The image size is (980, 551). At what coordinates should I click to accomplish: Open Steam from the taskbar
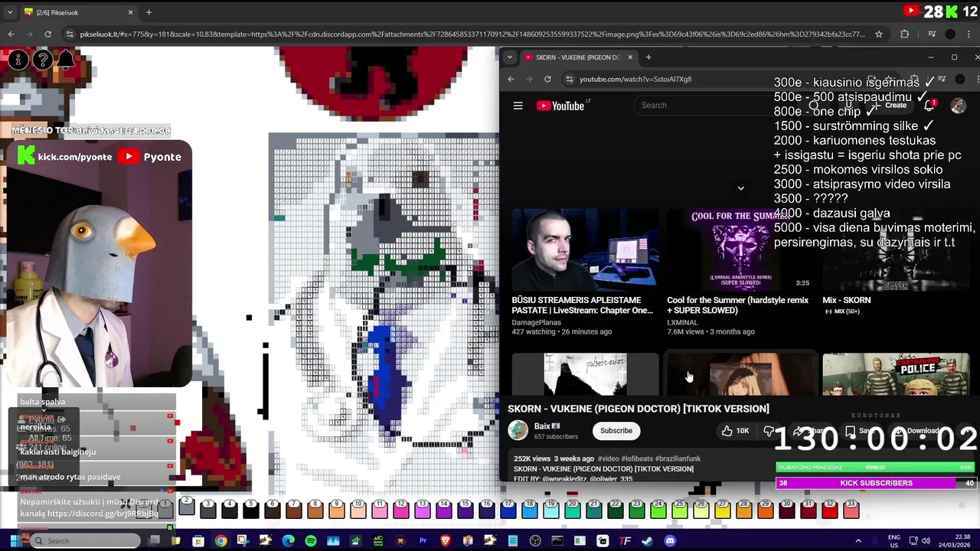point(648,541)
